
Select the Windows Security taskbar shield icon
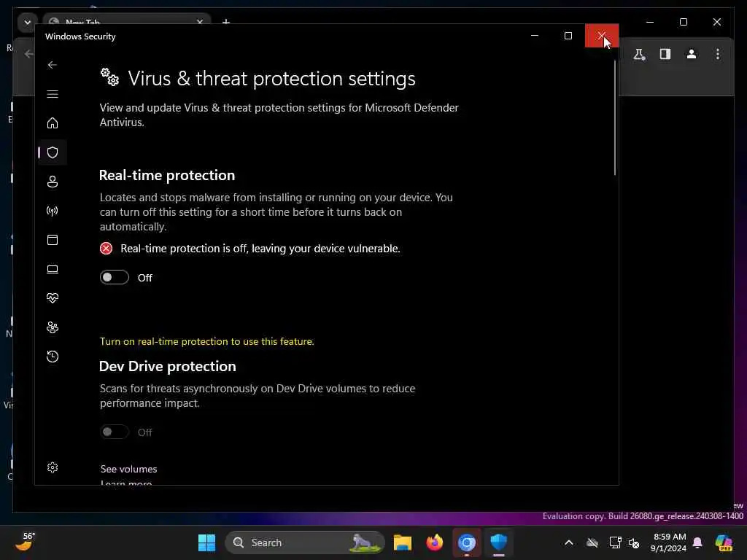pyautogui.click(x=498, y=542)
